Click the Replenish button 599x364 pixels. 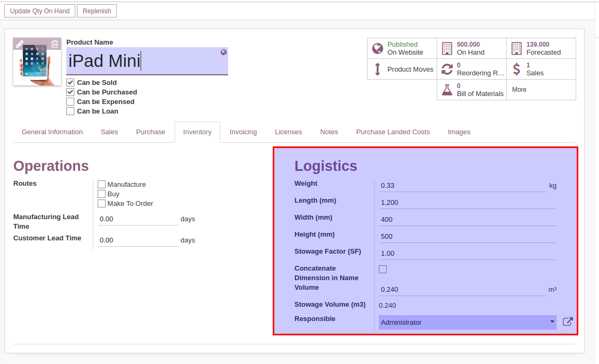tap(97, 11)
